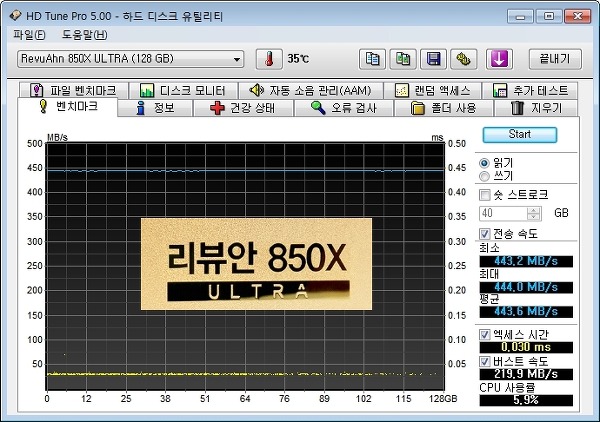600x422 pixels.
Task: Open options with the gear icon
Action: pos(463,59)
